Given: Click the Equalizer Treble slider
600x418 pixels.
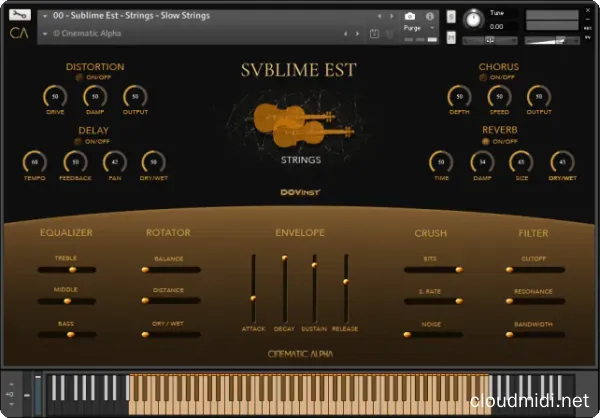Looking at the screenshot, I should click(67, 270).
